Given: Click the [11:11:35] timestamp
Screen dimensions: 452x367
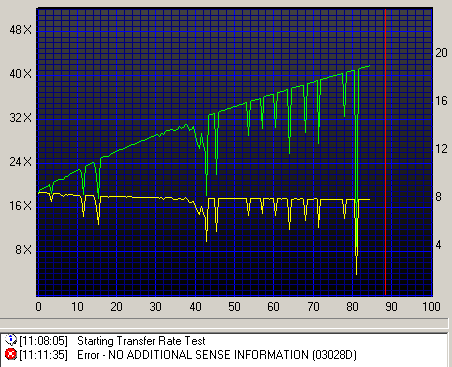Looking at the screenshot, I should 43,355.
